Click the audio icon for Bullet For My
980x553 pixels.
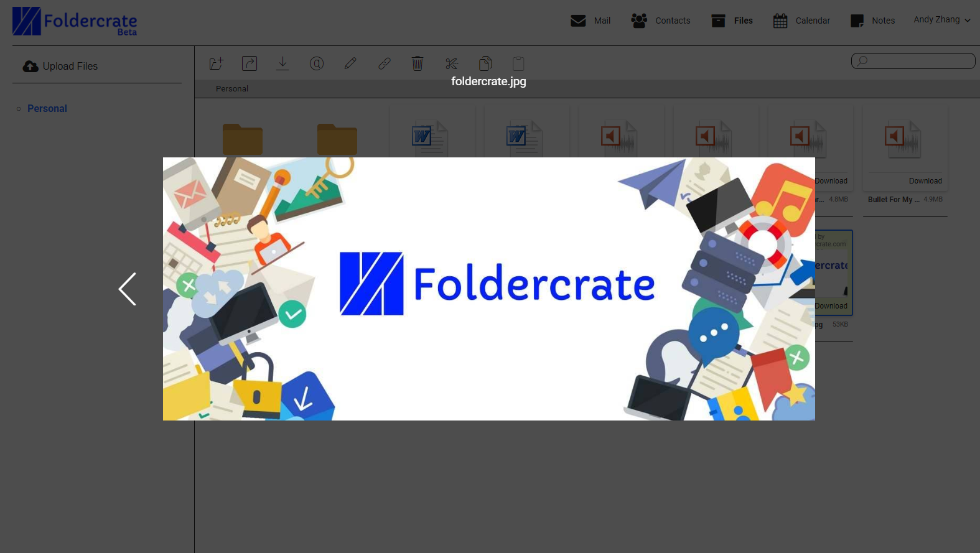[x=903, y=139]
